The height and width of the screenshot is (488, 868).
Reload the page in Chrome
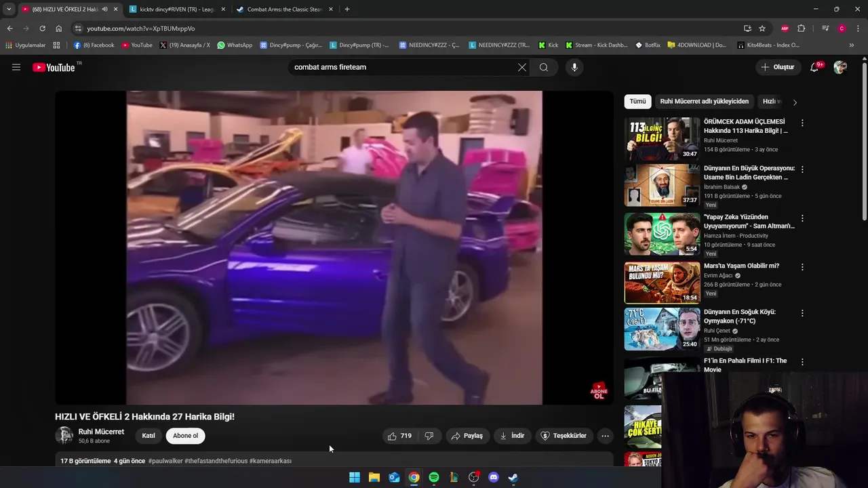[x=42, y=28]
